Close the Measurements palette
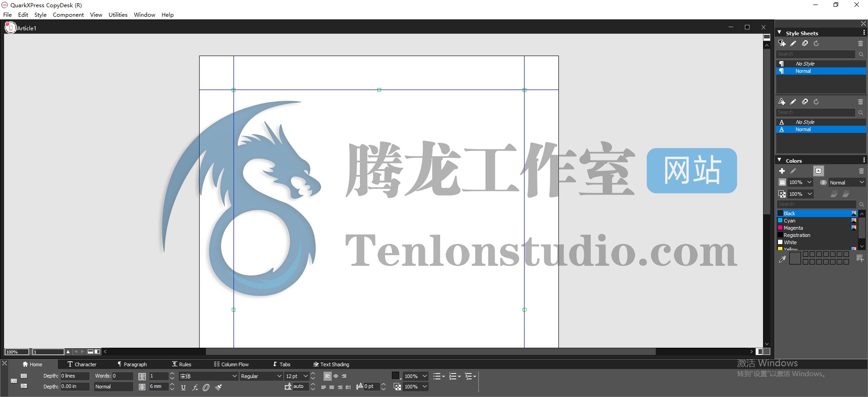868x397 pixels. pos(4,364)
